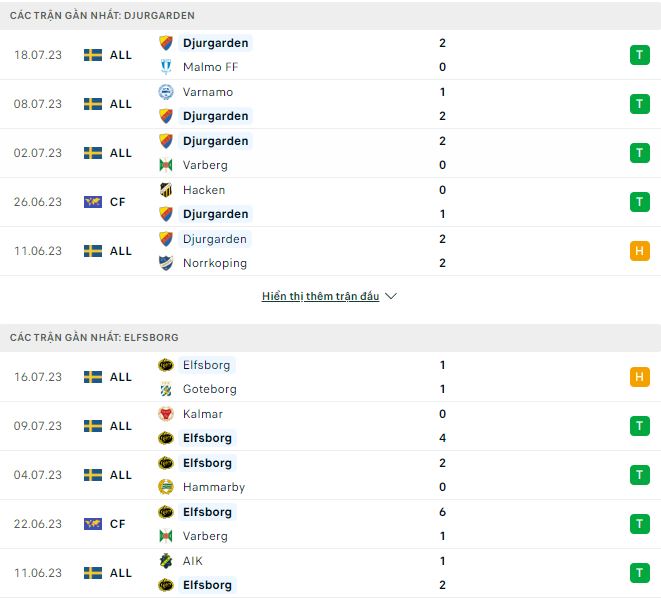Click Varnamo team crest icon
Viewport: 661px width, 599px height.
(x=166, y=92)
